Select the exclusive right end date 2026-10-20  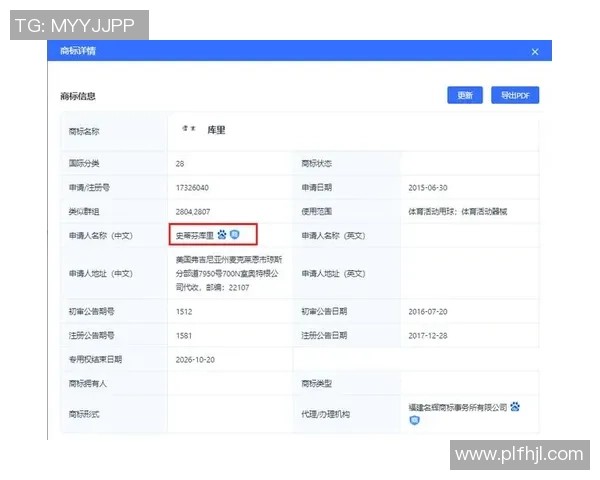[195, 360]
